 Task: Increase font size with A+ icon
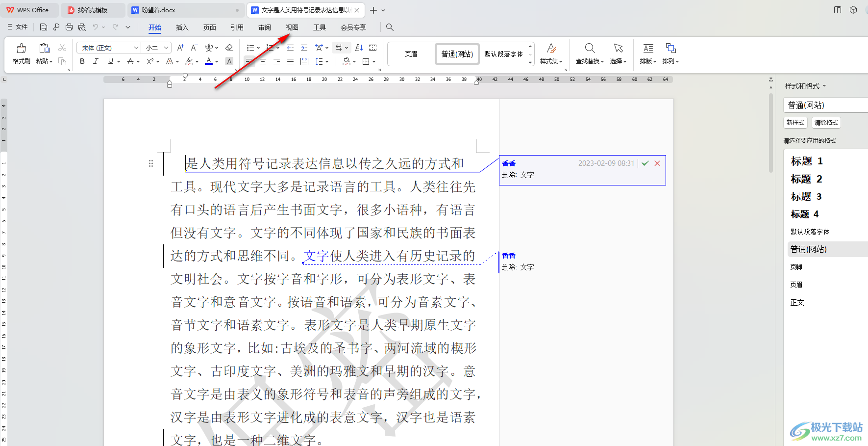(180, 48)
